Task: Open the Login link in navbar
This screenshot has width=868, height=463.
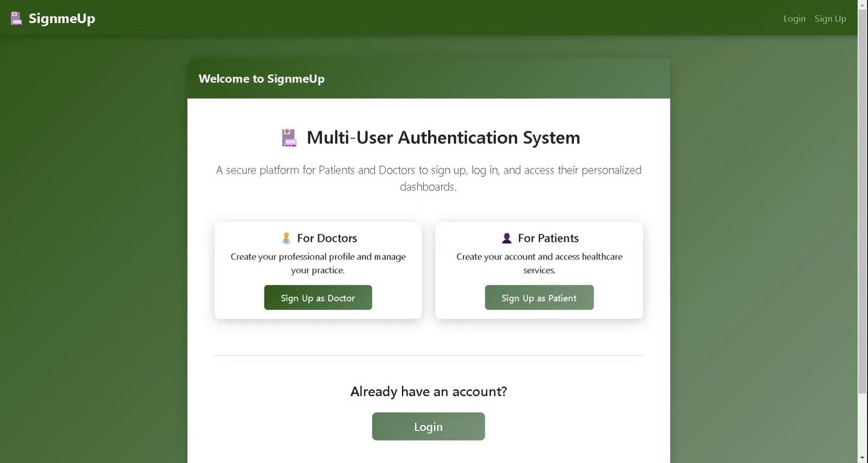Action: pos(794,19)
